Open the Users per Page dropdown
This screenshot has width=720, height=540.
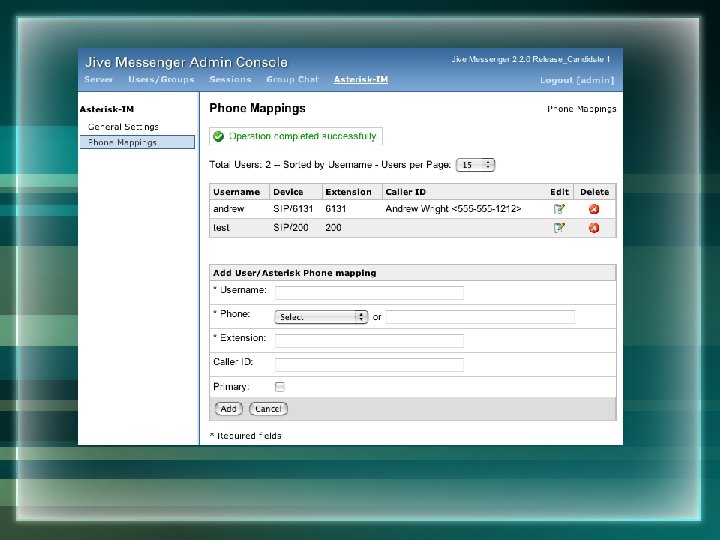475,165
